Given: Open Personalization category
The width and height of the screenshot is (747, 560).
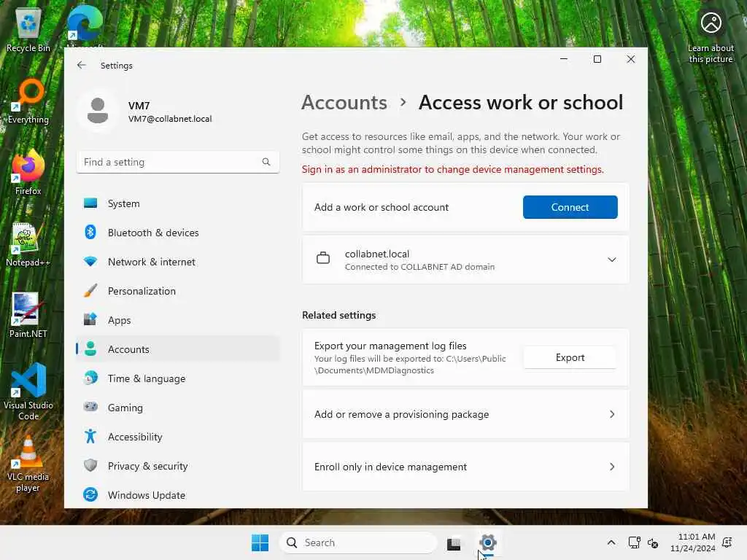Looking at the screenshot, I should 178,290.
